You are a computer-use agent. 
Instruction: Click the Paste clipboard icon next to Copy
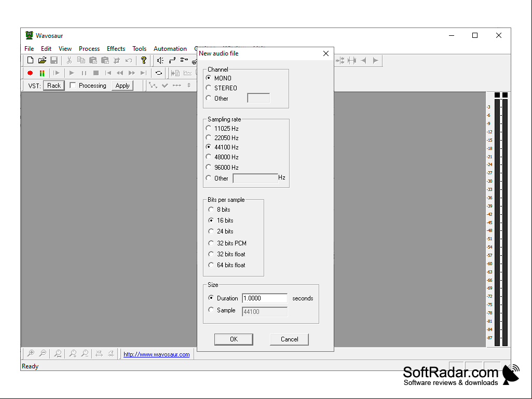point(93,60)
